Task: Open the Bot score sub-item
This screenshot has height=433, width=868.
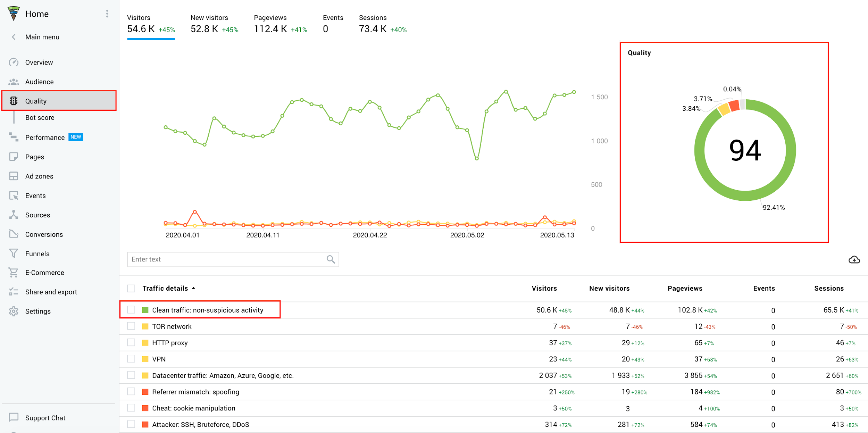Action: 40,118
